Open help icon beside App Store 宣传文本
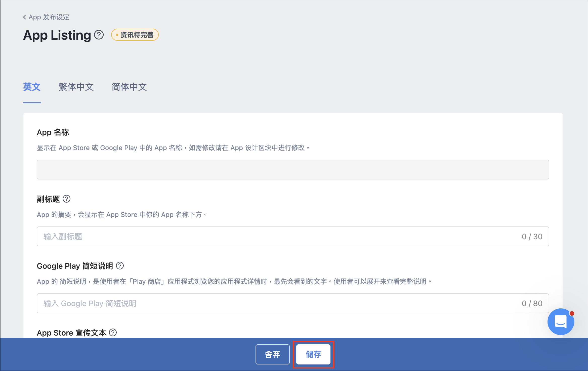Viewport: 588px width, 371px height. 113,333
